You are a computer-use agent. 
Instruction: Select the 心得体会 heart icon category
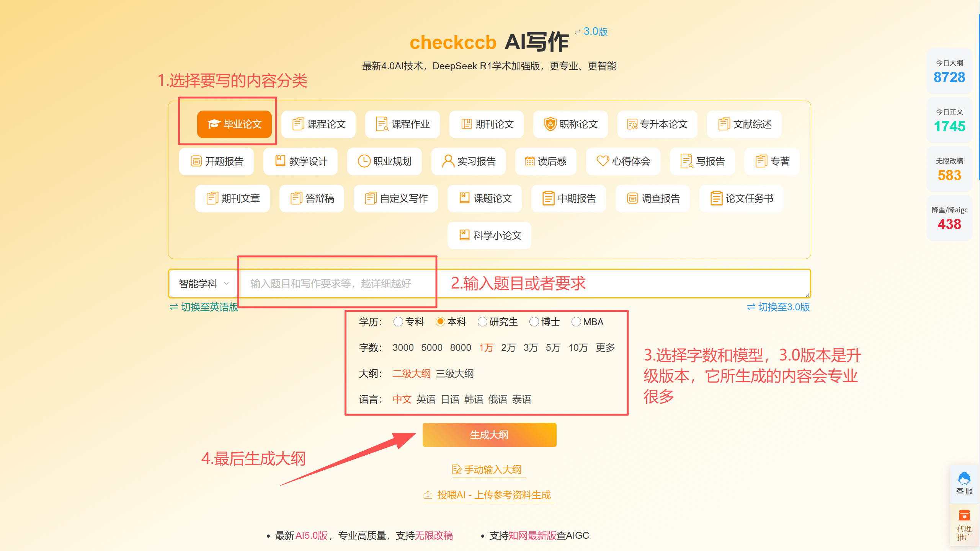point(623,161)
